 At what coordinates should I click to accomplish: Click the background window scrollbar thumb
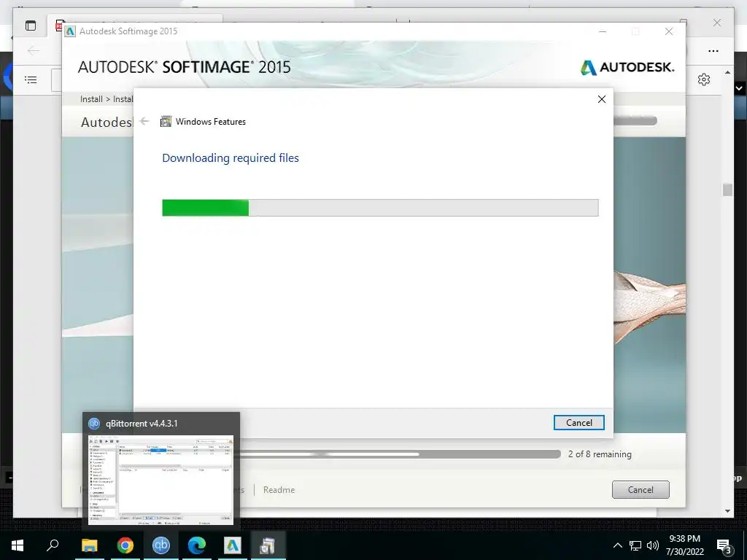pos(727,190)
